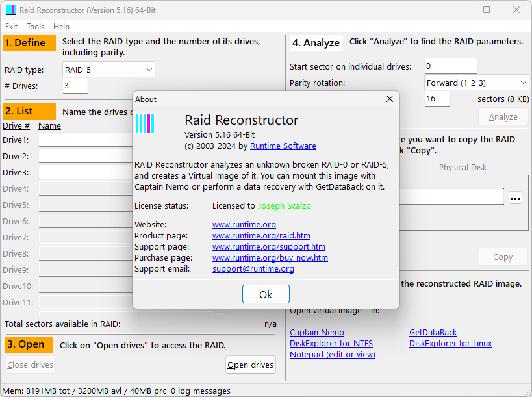Open the www.runtime.org/buy_now.htm purchase link
The width and height of the screenshot is (532, 397).
(270, 257)
